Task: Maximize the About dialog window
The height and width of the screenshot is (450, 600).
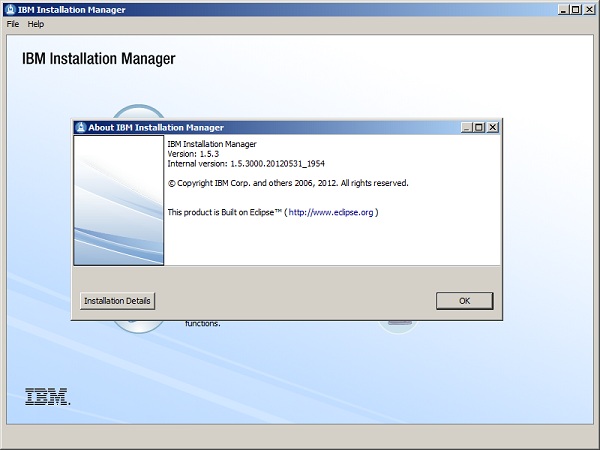Action: click(479, 127)
